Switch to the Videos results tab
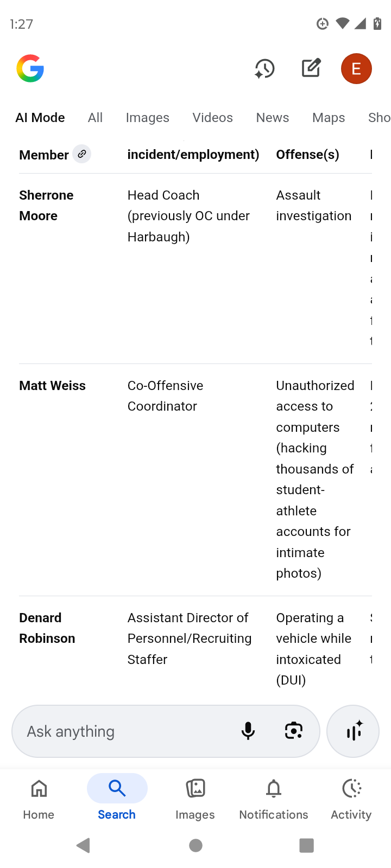Screen dimensions: 391x868 (212, 118)
